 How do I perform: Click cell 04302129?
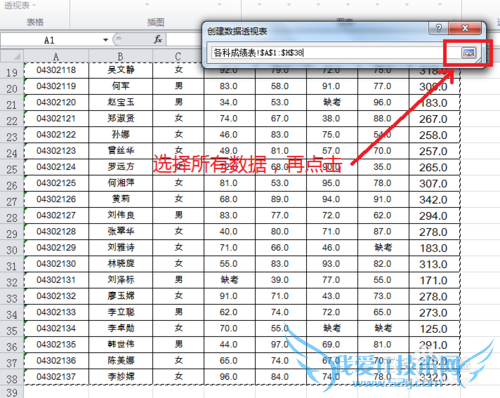(x=56, y=248)
